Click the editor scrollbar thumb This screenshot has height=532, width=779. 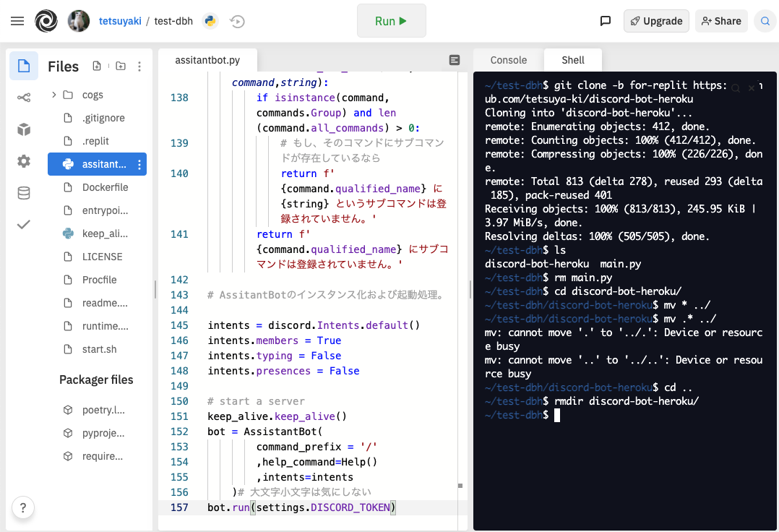460,486
